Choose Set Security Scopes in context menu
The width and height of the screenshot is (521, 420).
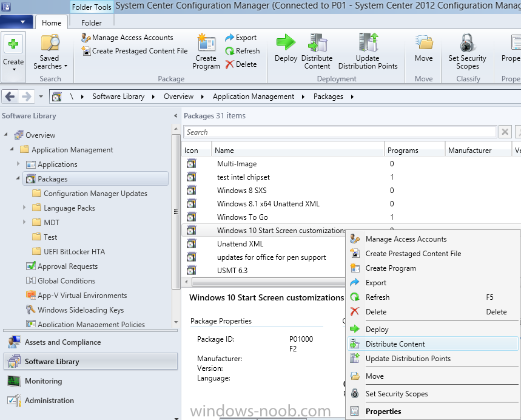432,394
